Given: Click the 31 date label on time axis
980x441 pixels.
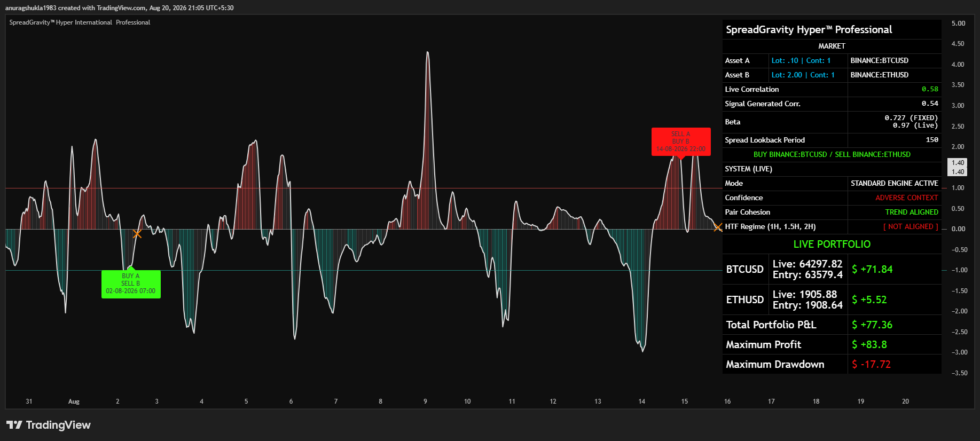Looking at the screenshot, I should (x=29, y=401).
